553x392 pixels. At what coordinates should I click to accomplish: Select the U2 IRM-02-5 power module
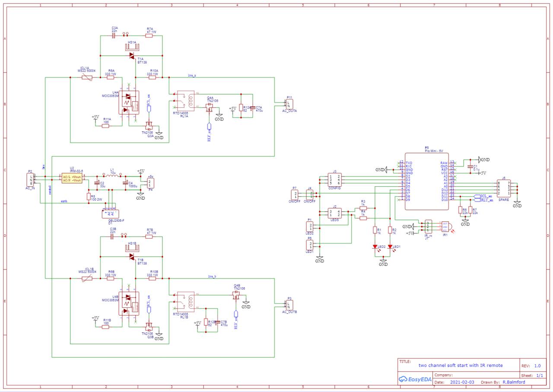[x=72, y=178]
